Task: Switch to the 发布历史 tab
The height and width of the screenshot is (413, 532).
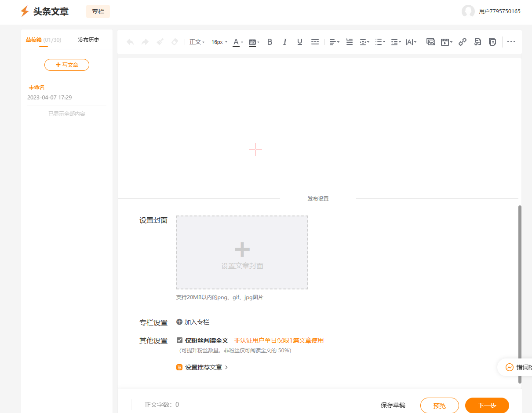Action: 88,39
